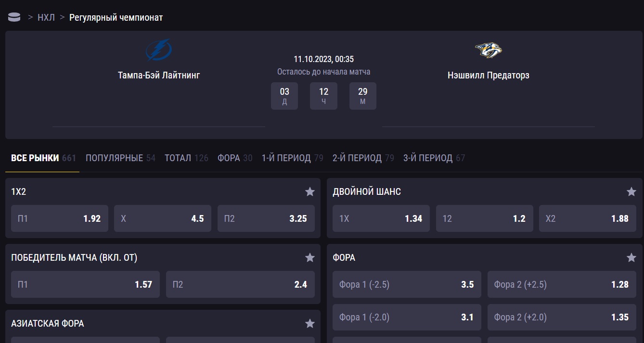Select Фора 2 (+2.0) at 1.35
Image resolution: width=644 pixels, height=343 pixels.
tap(562, 317)
